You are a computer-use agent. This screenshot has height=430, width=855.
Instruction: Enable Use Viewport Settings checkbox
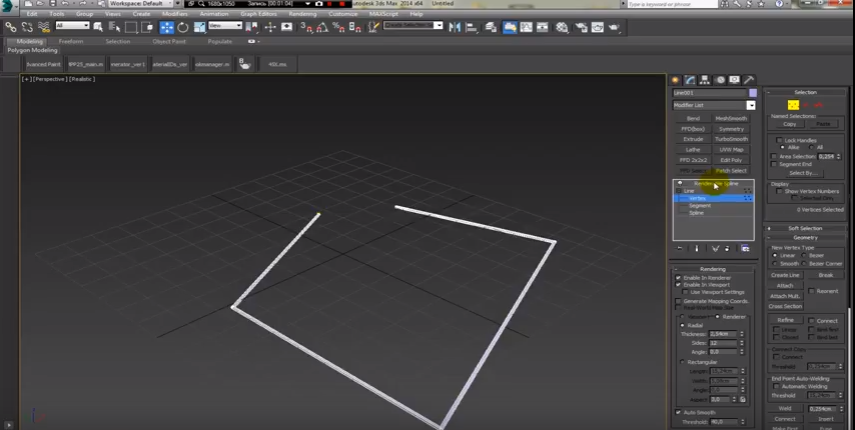[685, 293]
